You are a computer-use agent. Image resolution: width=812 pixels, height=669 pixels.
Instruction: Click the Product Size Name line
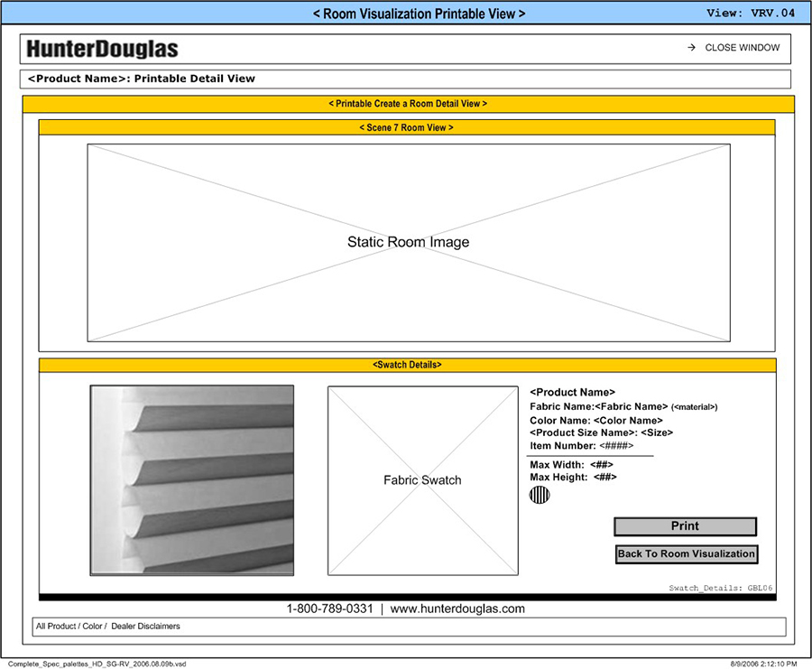601,432
